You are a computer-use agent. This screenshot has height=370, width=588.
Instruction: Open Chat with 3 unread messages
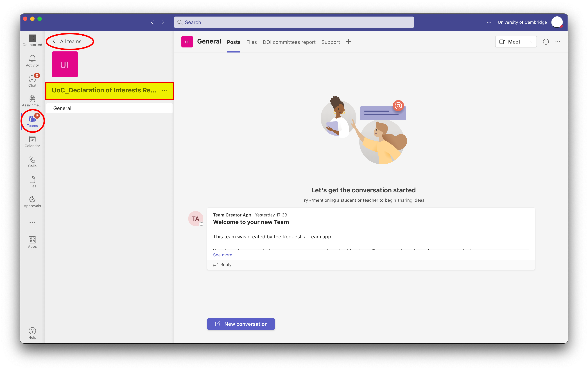tap(32, 81)
